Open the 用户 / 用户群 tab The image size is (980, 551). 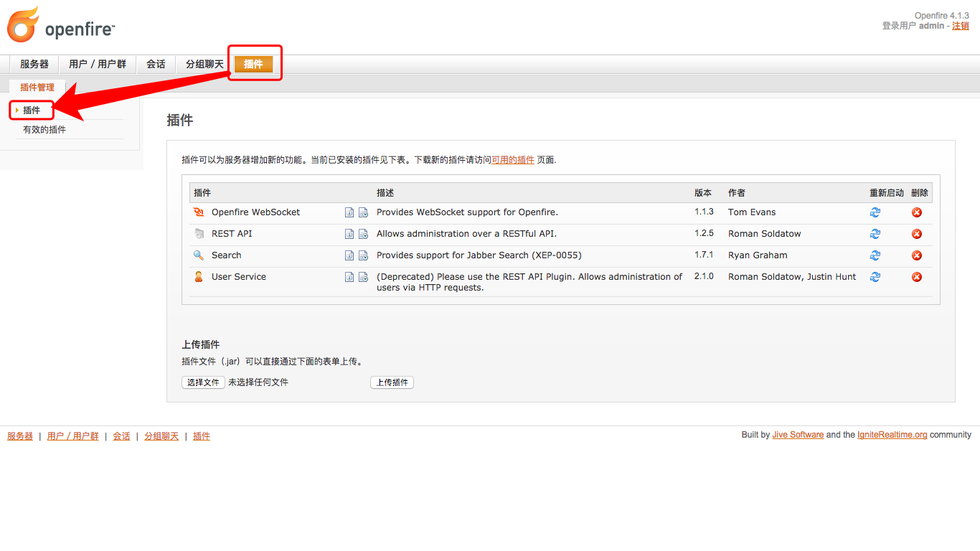tap(98, 65)
